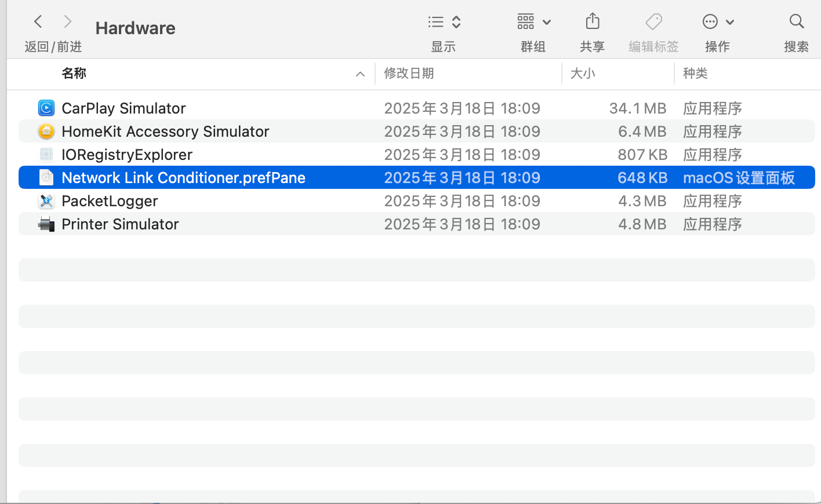Click the PacketLogger app icon
Viewport: 821px width, 504px height.
pos(46,200)
